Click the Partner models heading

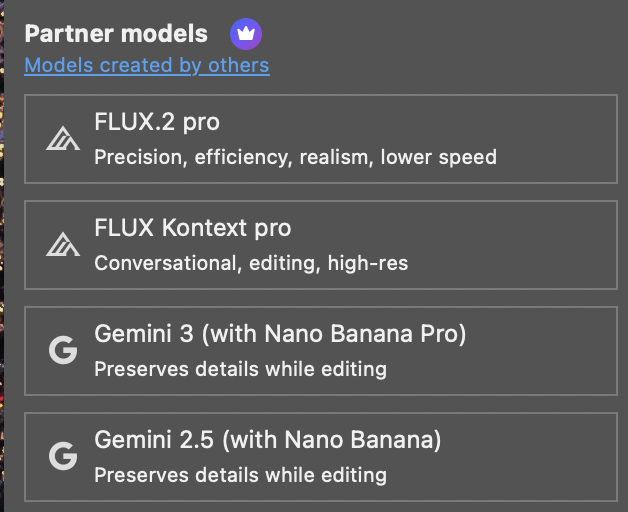click(x=116, y=34)
